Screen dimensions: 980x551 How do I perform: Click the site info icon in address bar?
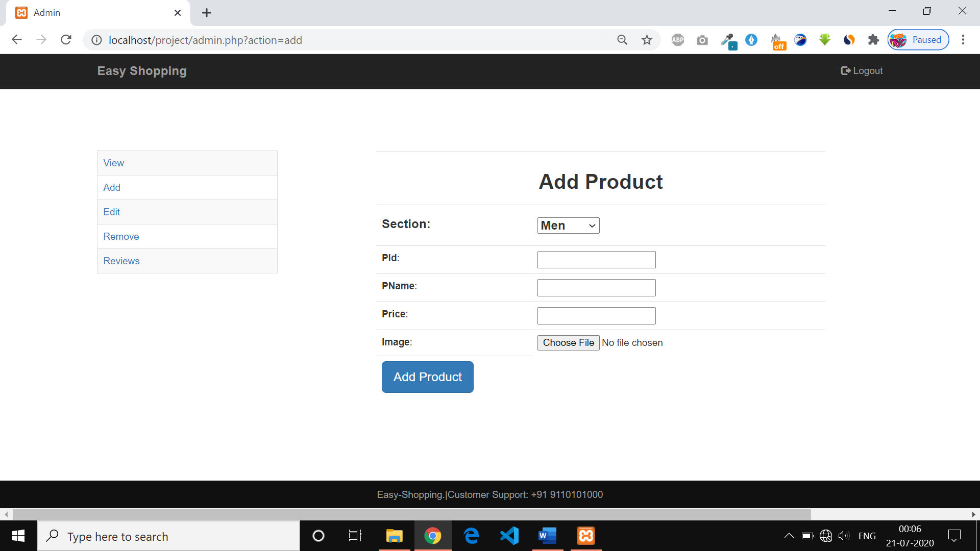click(x=96, y=40)
